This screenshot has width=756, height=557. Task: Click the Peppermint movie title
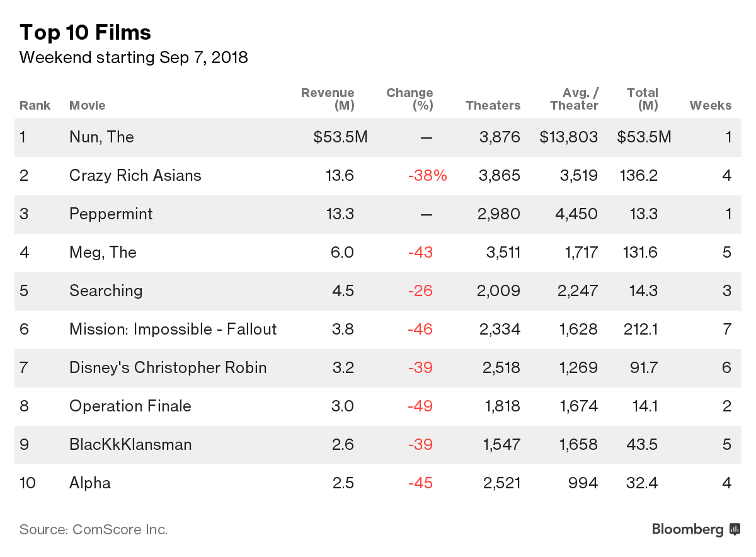click(111, 214)
